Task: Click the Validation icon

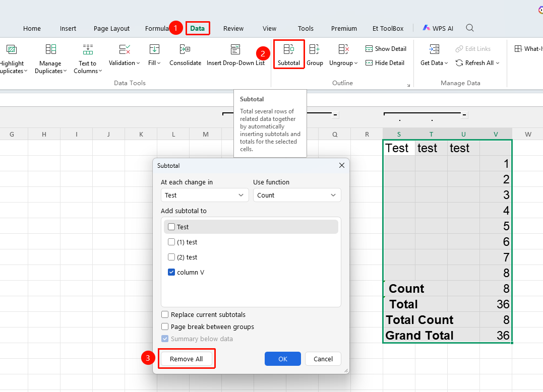Action: 125,49
